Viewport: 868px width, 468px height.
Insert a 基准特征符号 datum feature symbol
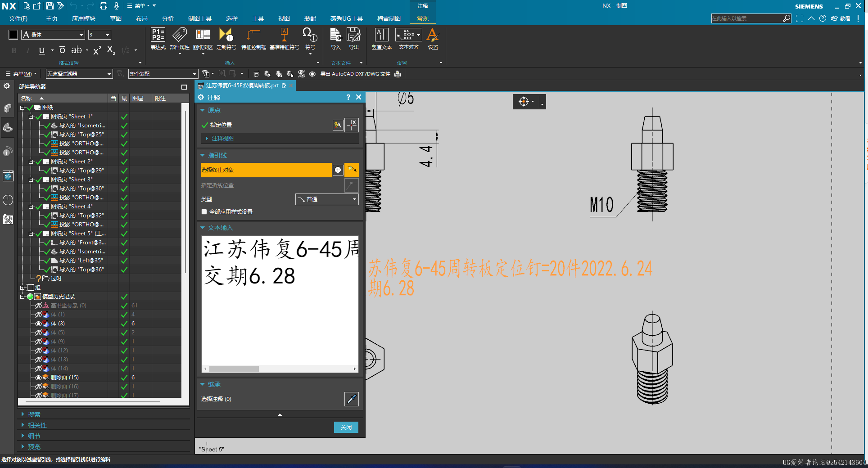click(284, 39)
